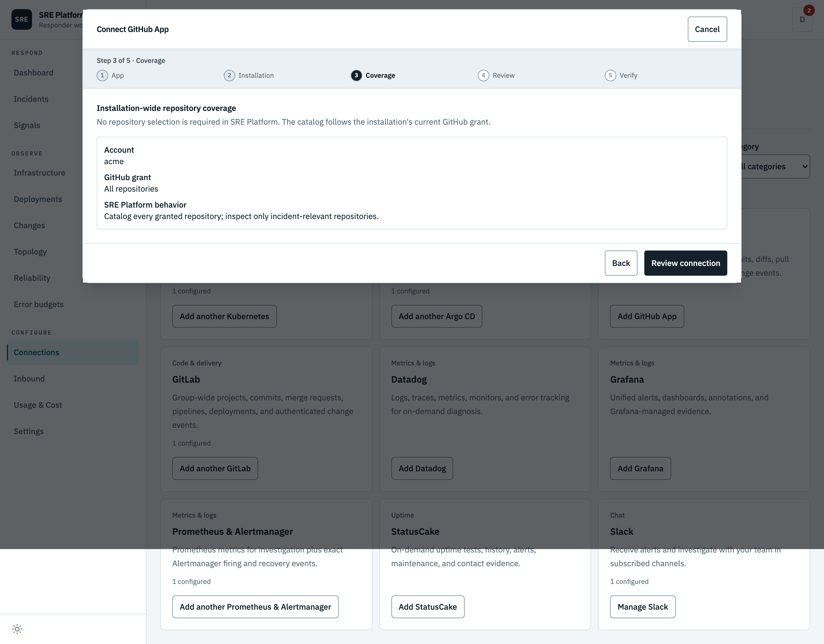Click the Step 3 of 5 label
This screenshot has width=824, height=644.
point(131,61)
